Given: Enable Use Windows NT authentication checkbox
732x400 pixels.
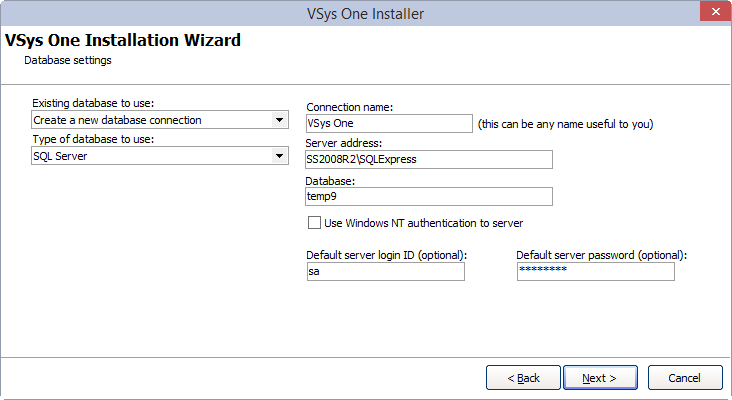Looking at the screenshot, I should coord(314,223).
